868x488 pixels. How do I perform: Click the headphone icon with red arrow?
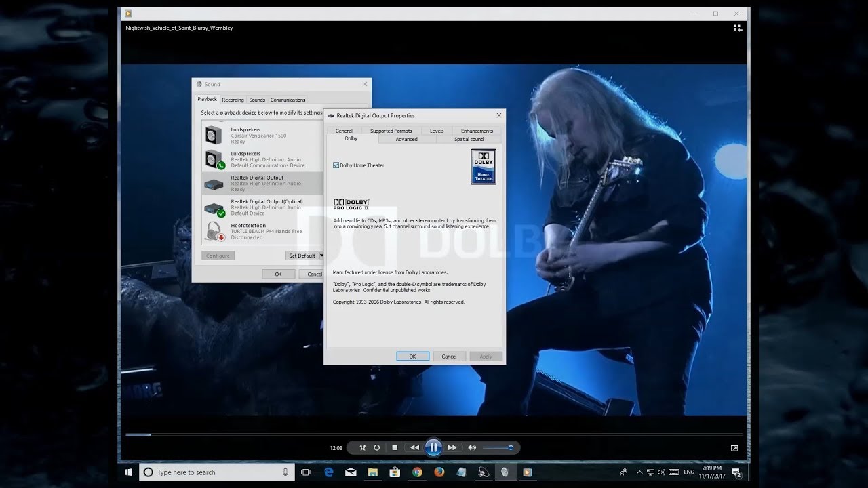215,231
